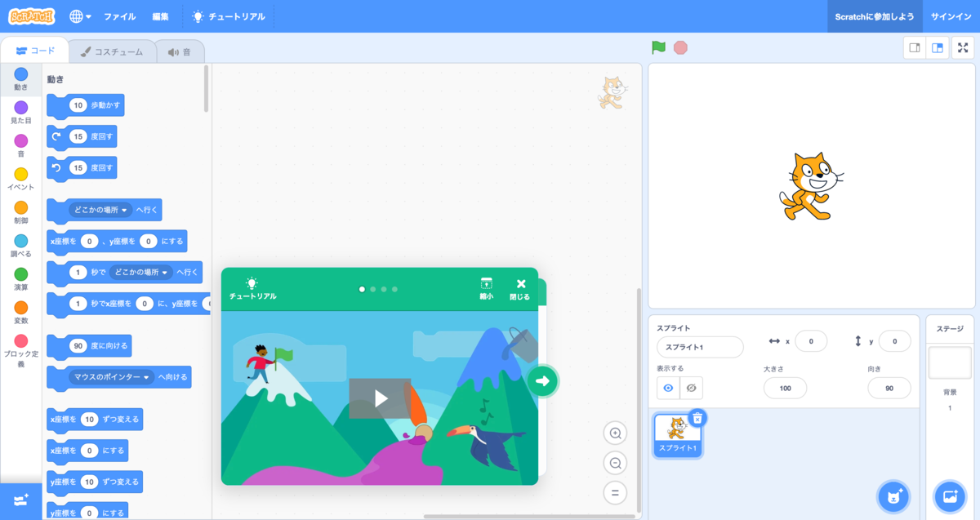Open choose a sprite button

(893, 496)
